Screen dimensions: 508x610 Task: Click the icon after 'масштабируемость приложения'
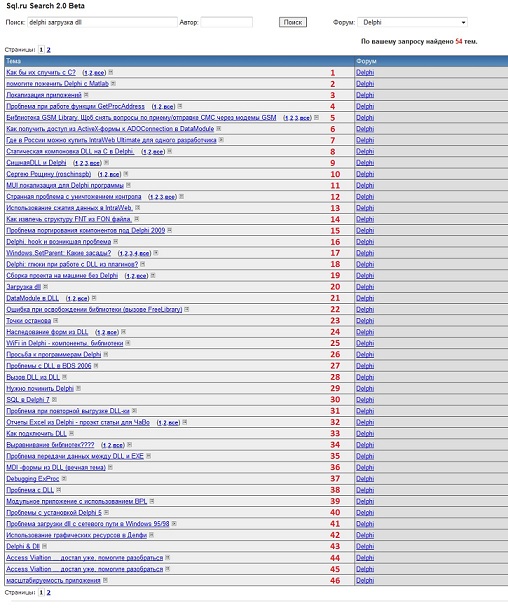(x=105, y=580)
